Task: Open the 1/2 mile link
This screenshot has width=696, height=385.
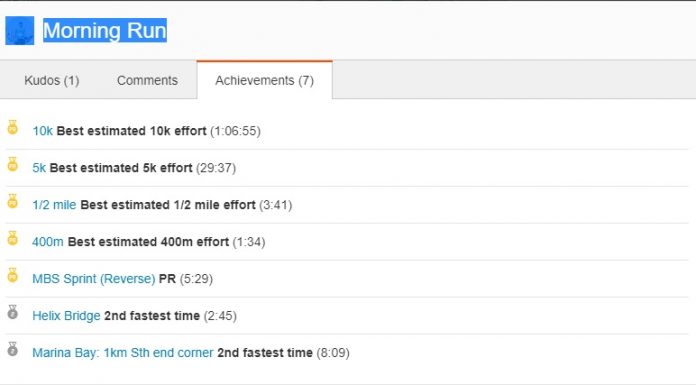Action: coord(54,205)
